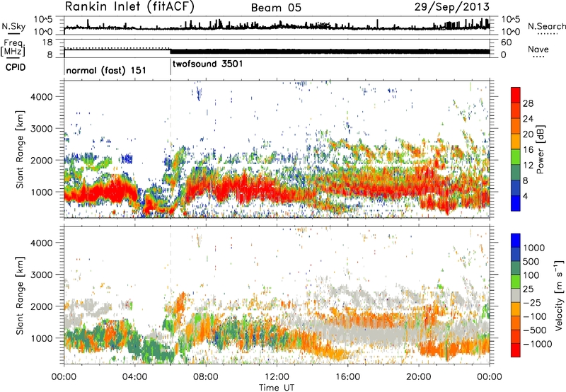The height and width of the screenshot is (392, 566).
Task: Click the "Nave" legend label
Action: pyautogui.click(x=538, y=49)
